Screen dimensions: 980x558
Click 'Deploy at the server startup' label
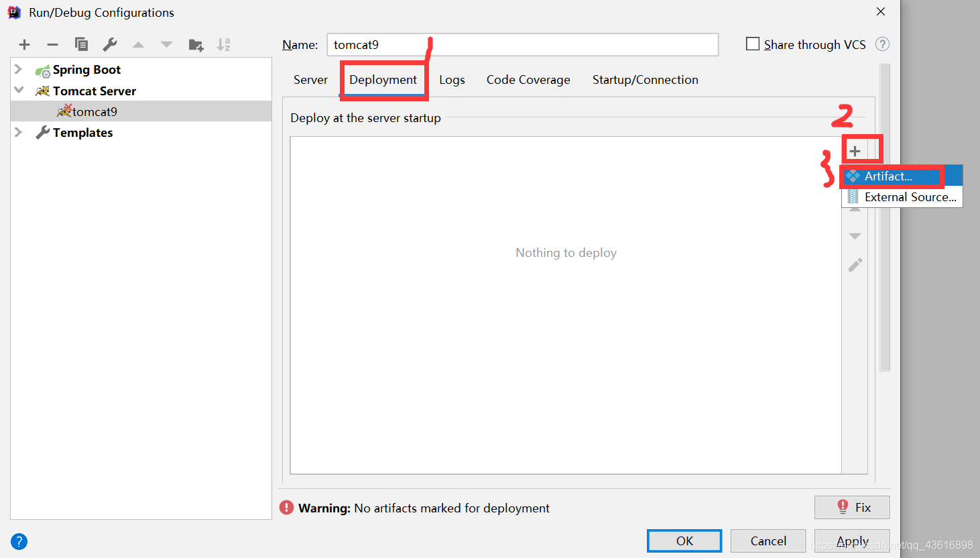(x=365, y=118)
